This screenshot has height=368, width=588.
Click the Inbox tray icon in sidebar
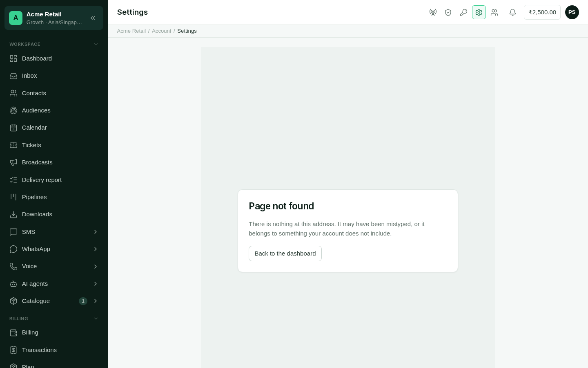pos(13,76)
